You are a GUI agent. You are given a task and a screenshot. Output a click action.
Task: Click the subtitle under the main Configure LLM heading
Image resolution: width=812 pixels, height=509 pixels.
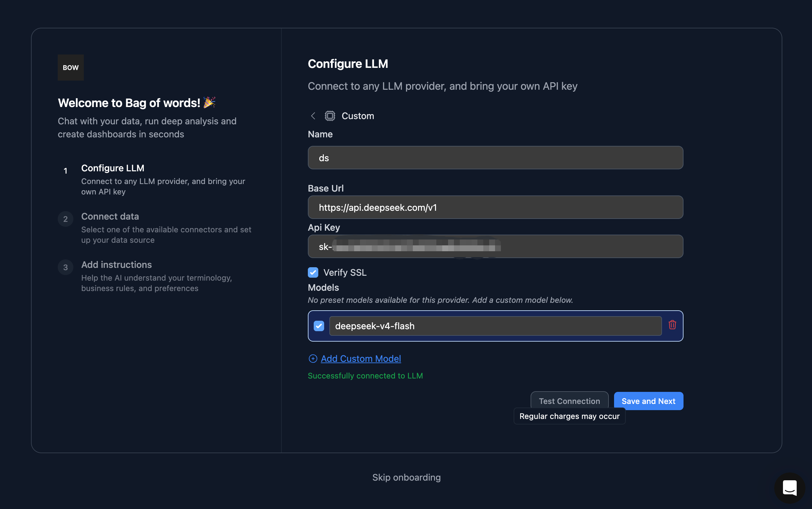point(442,86)
